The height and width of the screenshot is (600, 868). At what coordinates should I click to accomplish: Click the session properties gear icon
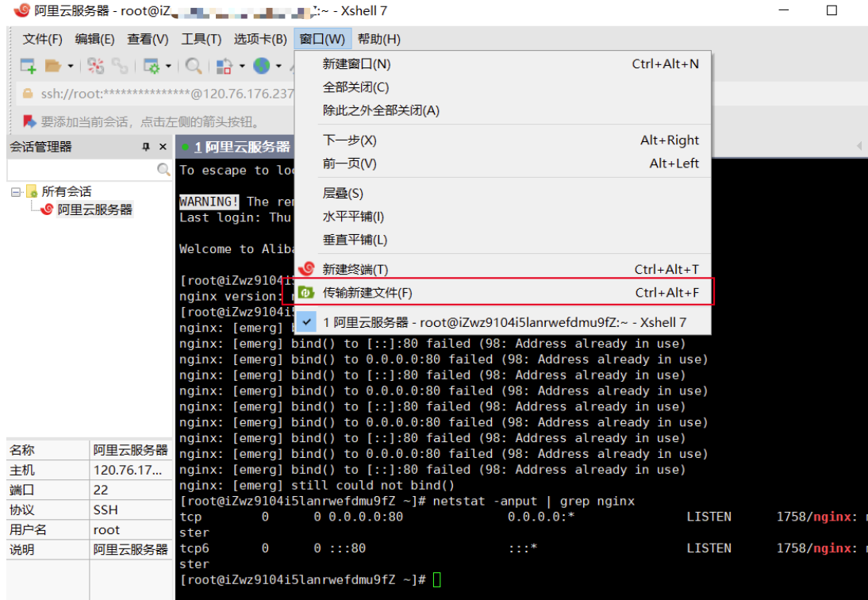151,66
